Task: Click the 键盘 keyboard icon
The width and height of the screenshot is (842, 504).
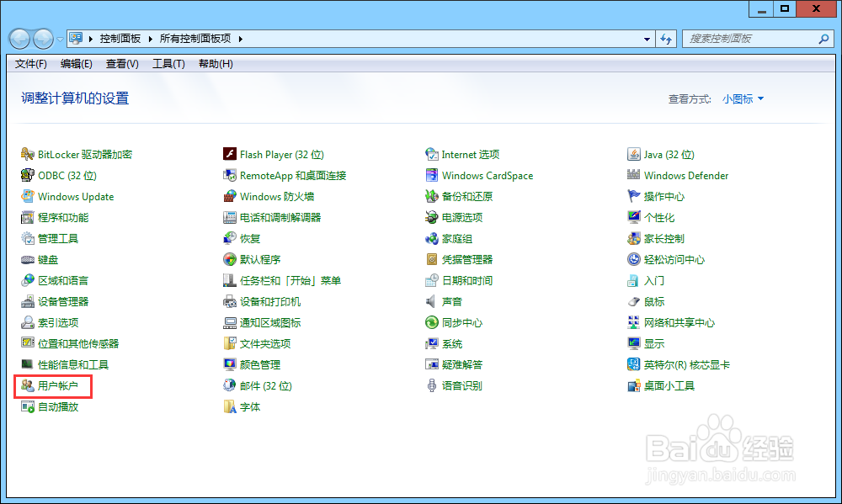Action: tap(28, 260)
